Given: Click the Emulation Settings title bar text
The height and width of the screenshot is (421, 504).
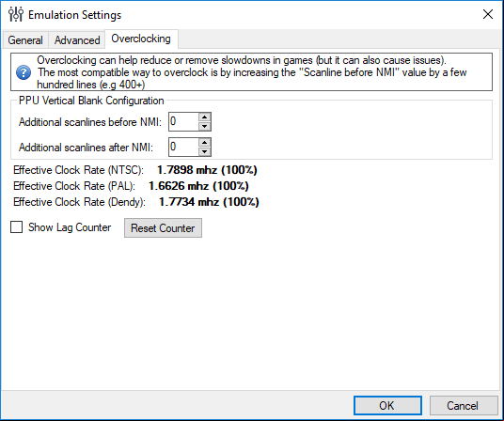Looking at the screenshot, I should (x=74, y=15).
